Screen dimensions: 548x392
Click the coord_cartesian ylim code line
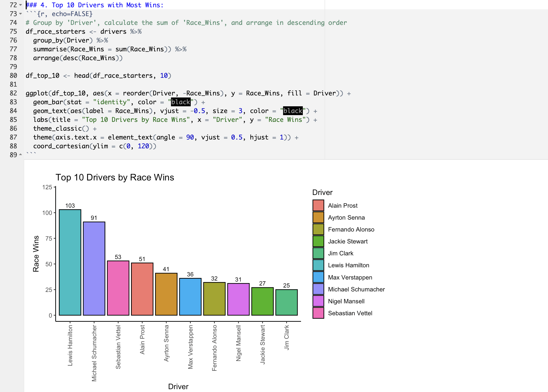pos(95,146)
